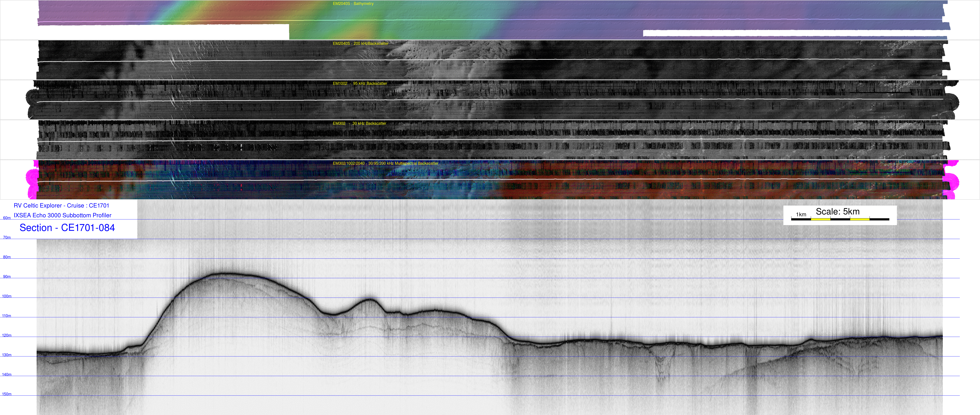Viewport: 980px width, 415px height.
Task: Click the EM2040S Bathymetry panel label
Action: [353, 4]
